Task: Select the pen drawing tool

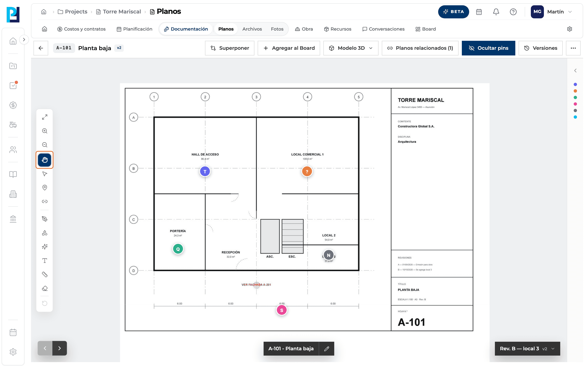Action: [x=45, y=219]
